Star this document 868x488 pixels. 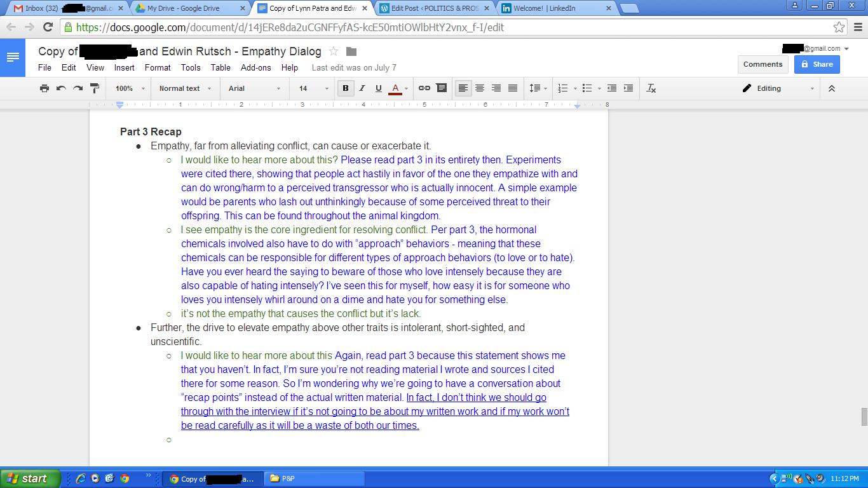coord(334,51)
